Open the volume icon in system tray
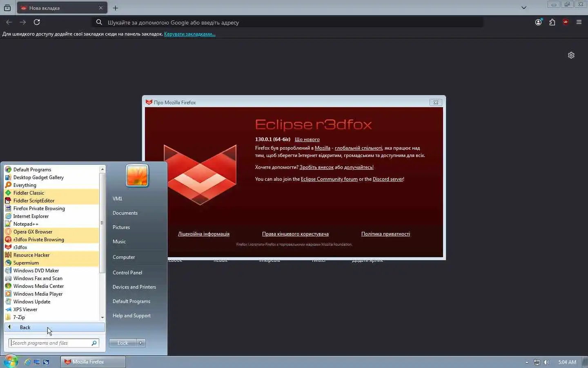This screenshot has height=368, width=588. click(547, 362)
